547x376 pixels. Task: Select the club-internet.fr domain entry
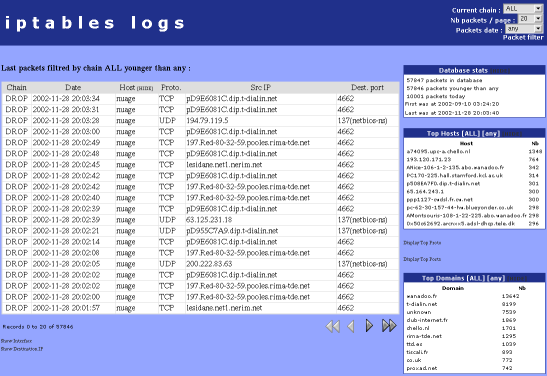pyautogui.click(x=427, y=320)
